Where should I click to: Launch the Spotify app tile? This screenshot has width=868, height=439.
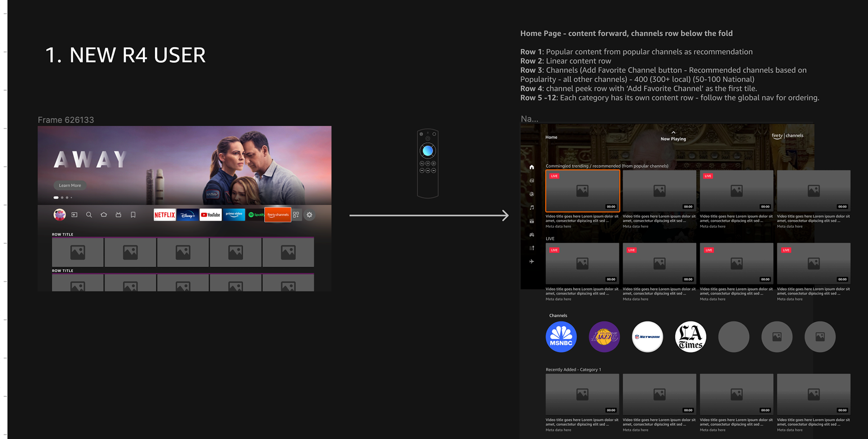255,215
